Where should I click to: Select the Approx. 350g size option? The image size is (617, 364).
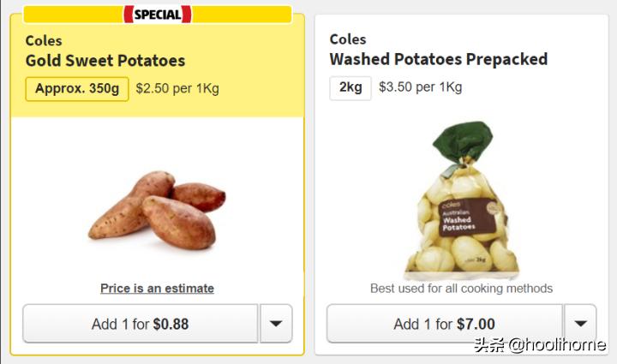coord(77,88)
